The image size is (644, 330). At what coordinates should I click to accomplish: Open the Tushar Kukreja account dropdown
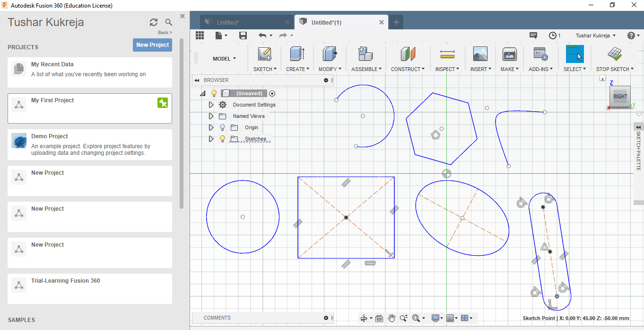point(596,36)
